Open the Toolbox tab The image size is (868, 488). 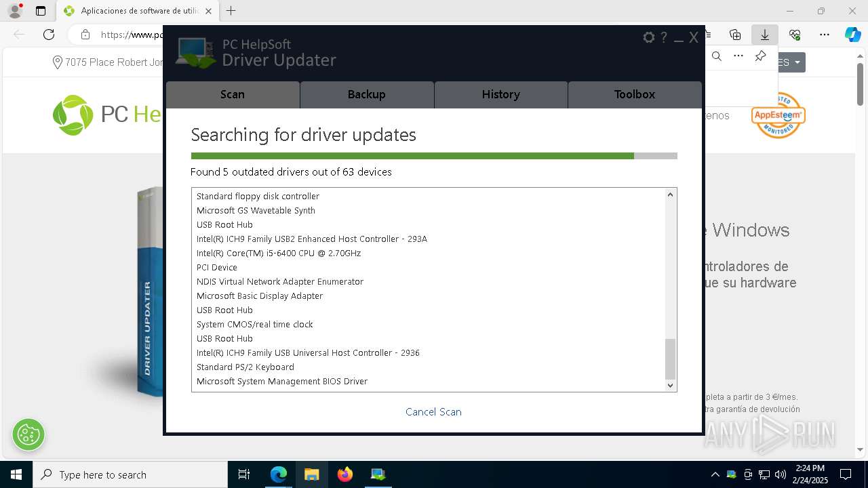click(635, 94)
